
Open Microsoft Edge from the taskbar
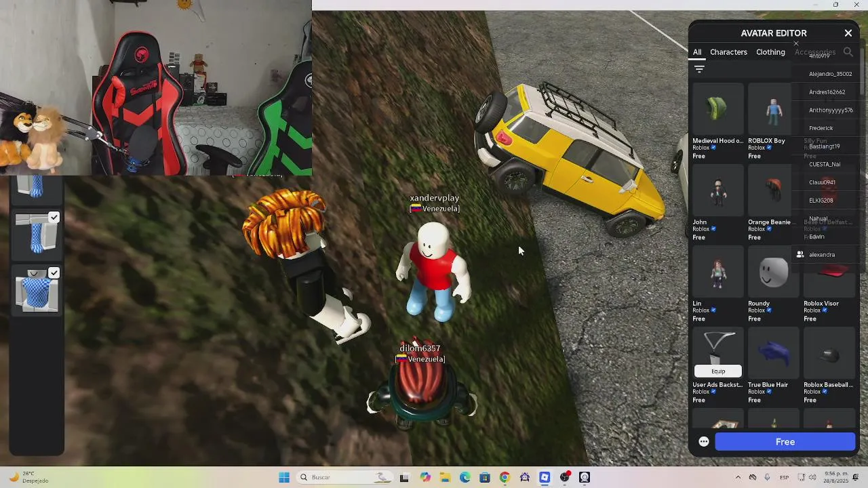point(465,477)
